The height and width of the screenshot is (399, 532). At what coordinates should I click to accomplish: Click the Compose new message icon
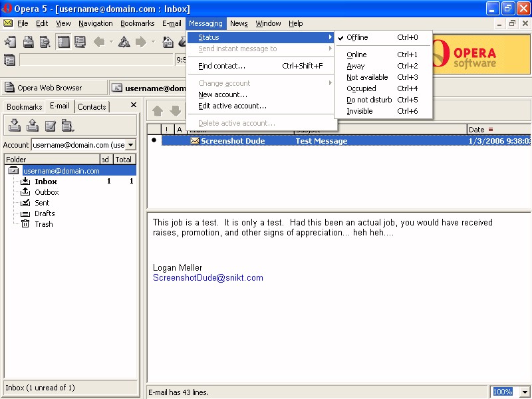coord(51,126)
